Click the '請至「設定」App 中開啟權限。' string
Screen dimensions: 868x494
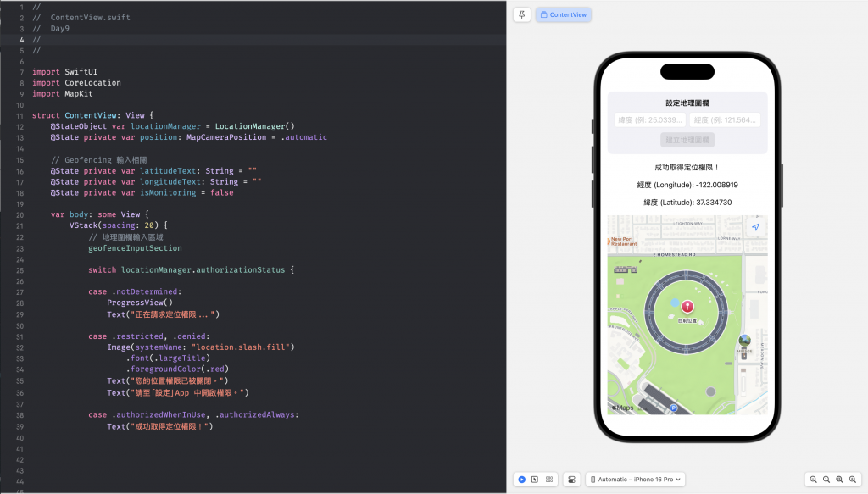pos(187,393)
